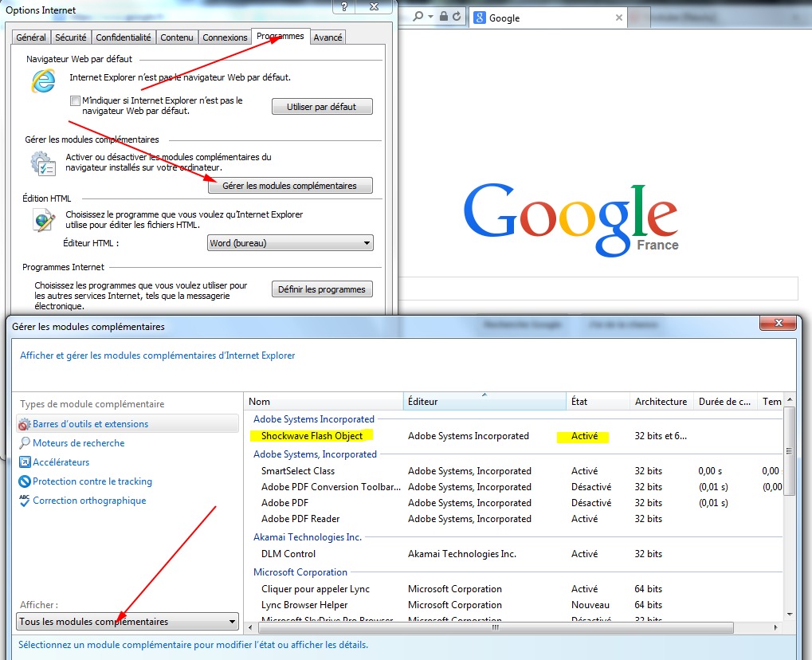The width and height of the screenshot is (812, 660).
Task: Click scroll-down arrow of add-ons list
Action: tap(789, 615)
